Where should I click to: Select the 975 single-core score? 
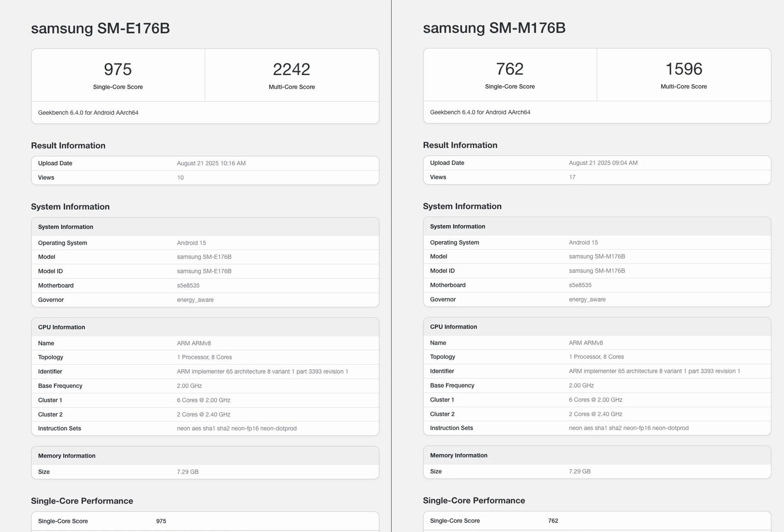[x=118, y=69]
